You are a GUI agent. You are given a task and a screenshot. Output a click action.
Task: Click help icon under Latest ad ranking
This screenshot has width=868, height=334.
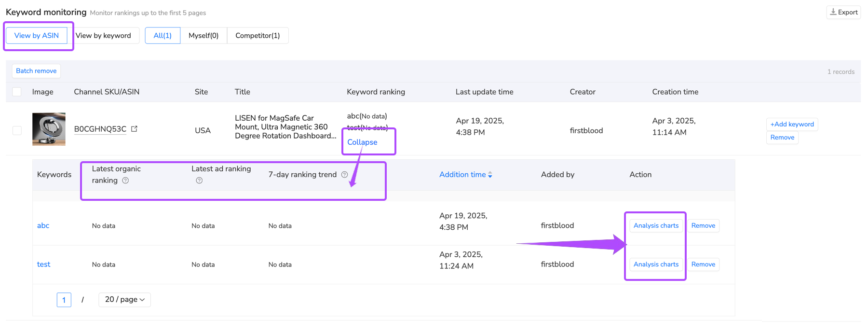[x=199, y=181]
